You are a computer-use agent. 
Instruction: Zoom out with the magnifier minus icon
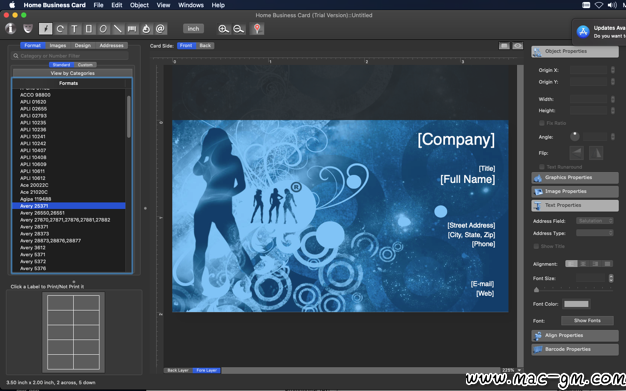point(239,29)
